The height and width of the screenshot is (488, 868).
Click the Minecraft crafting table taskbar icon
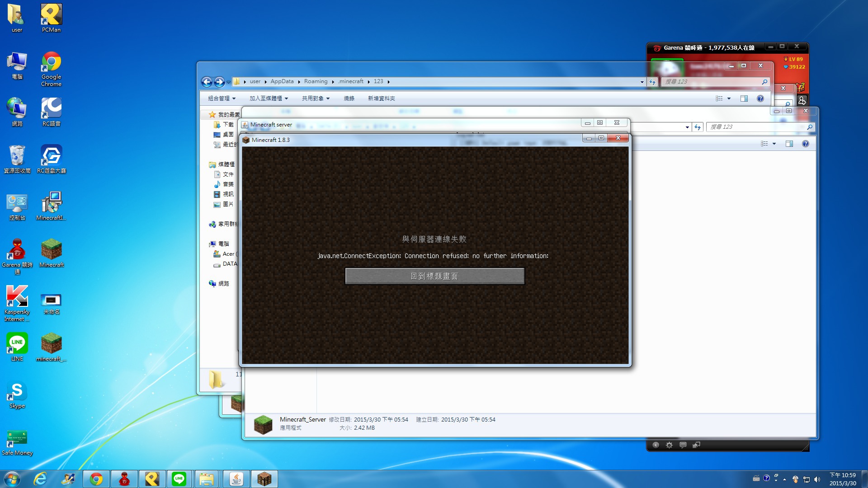(264, 479)
